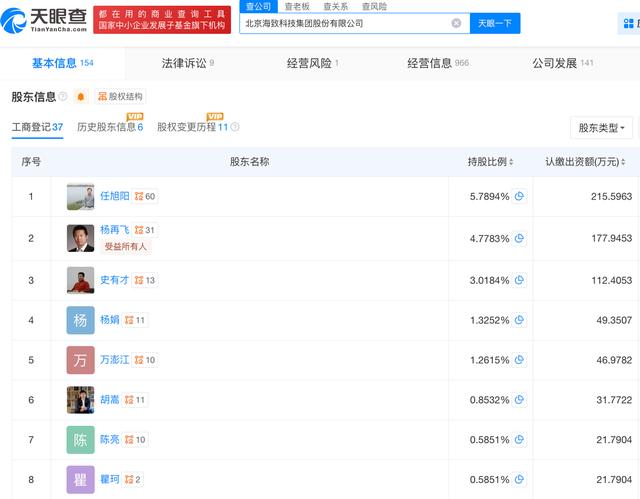Open the 股权结构 equity structure view
This screenshot has height=499, width=640.
pyautogui.click(x=120, y=97)
